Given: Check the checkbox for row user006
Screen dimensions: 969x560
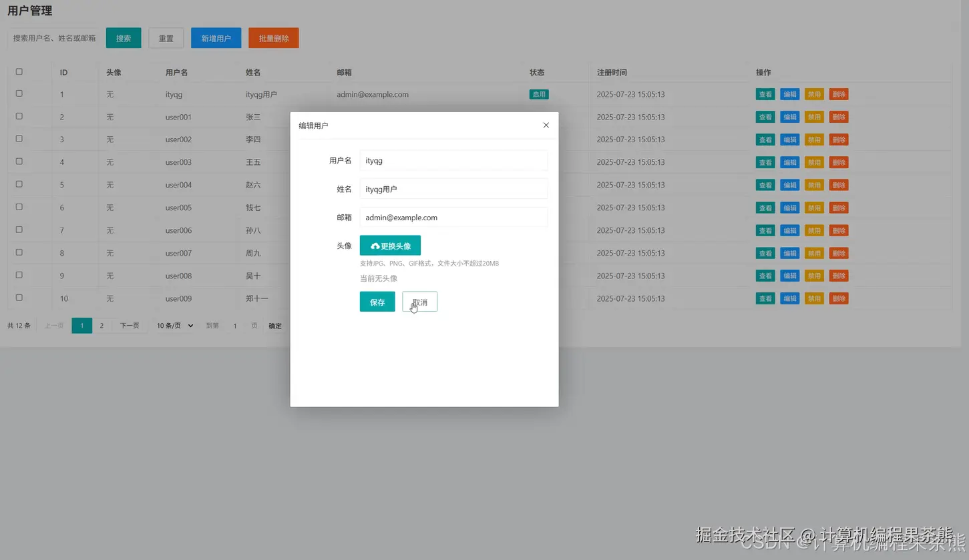Looking at the screenshot, I should [x=19, y=230].
